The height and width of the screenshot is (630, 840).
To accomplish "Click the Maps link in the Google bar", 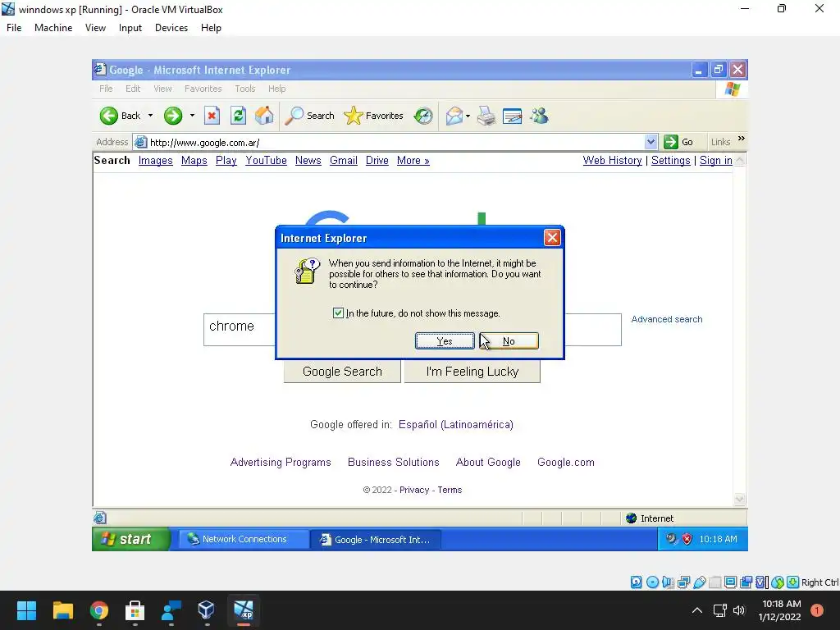I will (194, 160).
